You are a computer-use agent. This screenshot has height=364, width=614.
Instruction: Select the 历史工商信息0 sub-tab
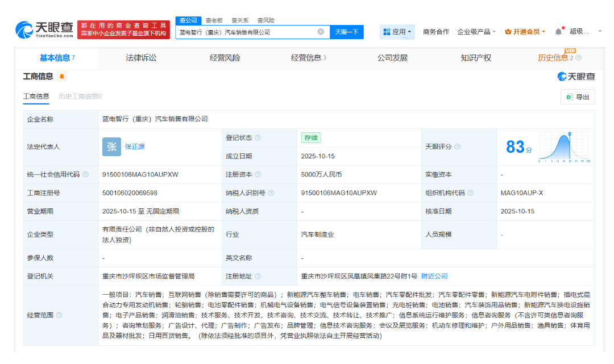point(80,97)
